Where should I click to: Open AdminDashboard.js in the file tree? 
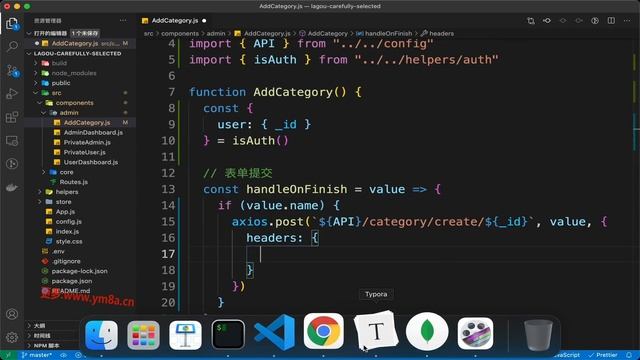[93, 132]
